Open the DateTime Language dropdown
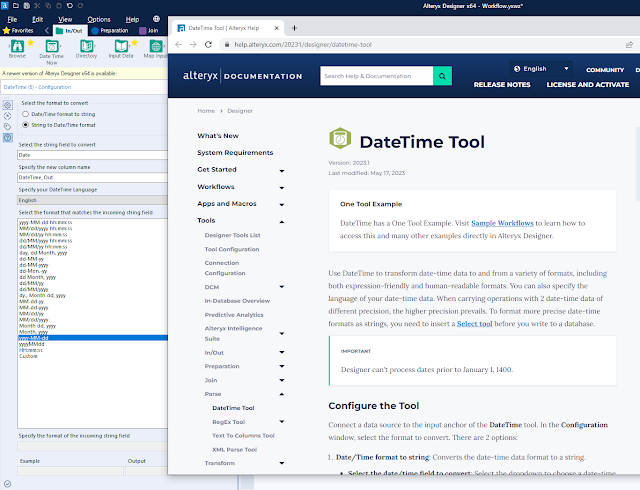This screenshot has height=490, width=640. coord(92,200)
